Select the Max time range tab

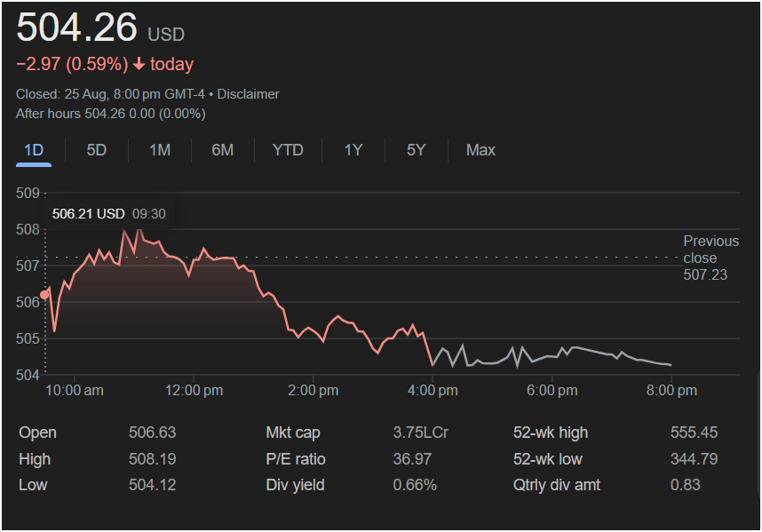[x=480, y=150]
